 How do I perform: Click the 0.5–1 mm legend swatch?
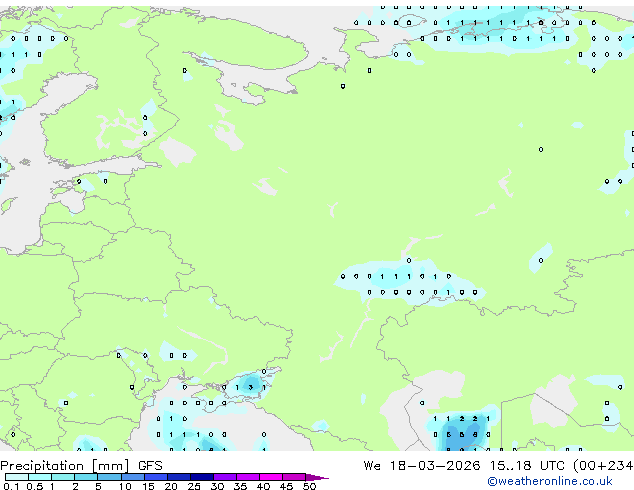click(40, 477)
